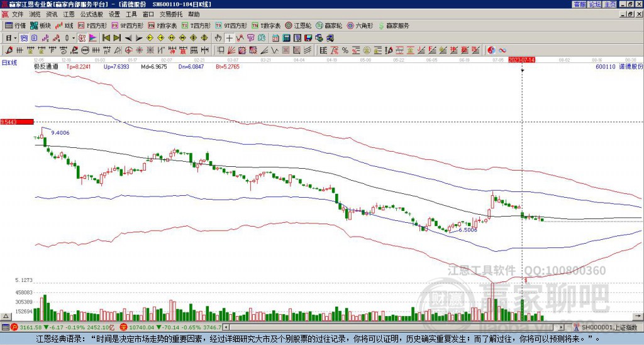Open the 江恩轮 Gann wheel

click(297, 25)
